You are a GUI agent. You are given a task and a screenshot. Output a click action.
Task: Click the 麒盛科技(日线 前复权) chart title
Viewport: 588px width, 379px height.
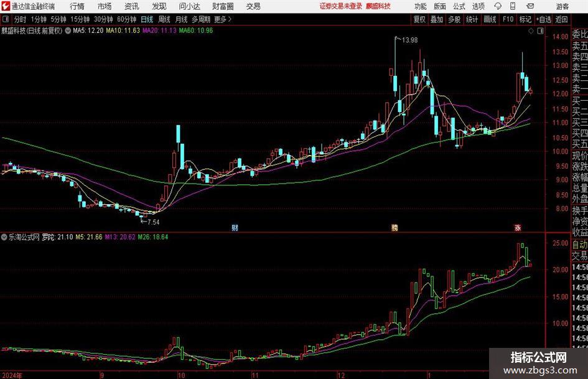click(x=32, y=30)
